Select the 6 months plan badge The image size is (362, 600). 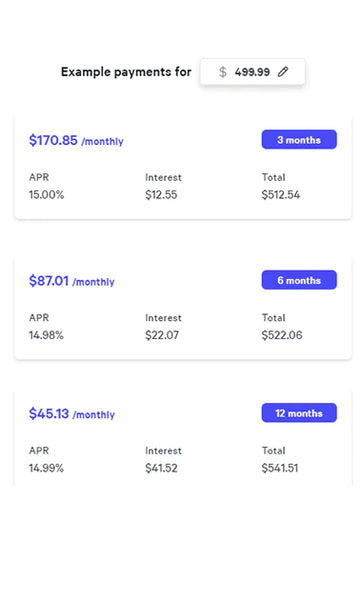(299, 280)
